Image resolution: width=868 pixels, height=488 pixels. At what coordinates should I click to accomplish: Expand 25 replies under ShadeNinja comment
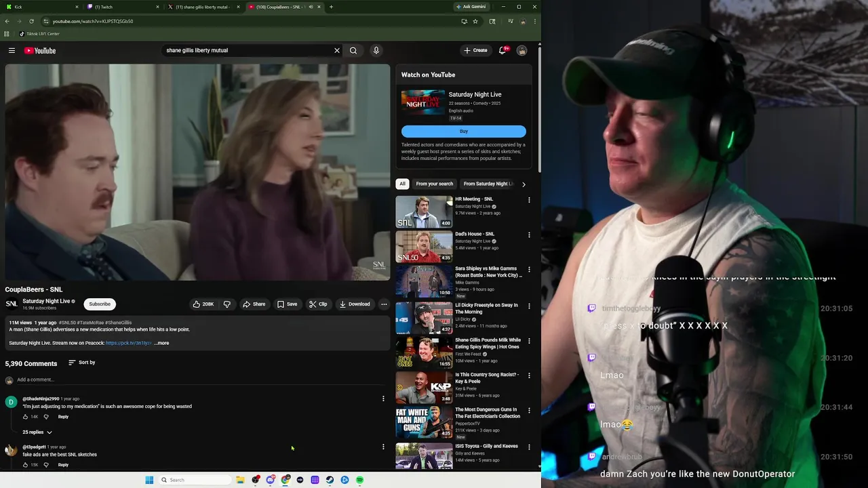coord(37,432)
